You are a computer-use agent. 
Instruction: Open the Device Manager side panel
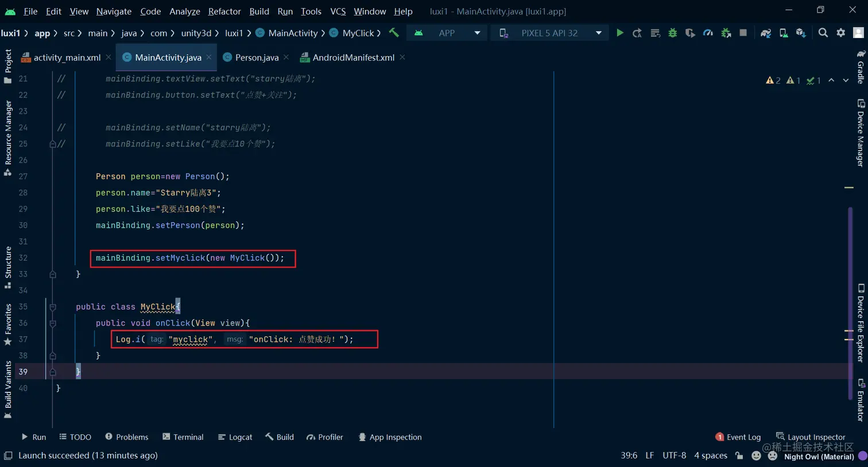[861, 133]
